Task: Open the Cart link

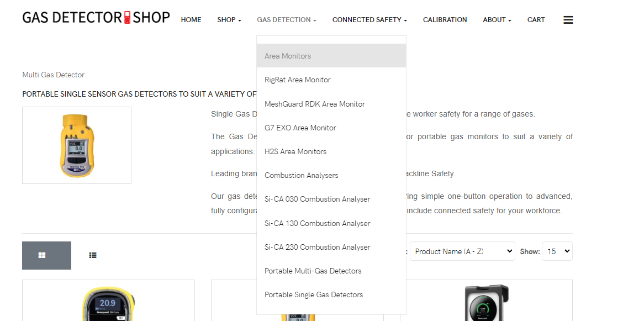Action: [x=536, y=20]
